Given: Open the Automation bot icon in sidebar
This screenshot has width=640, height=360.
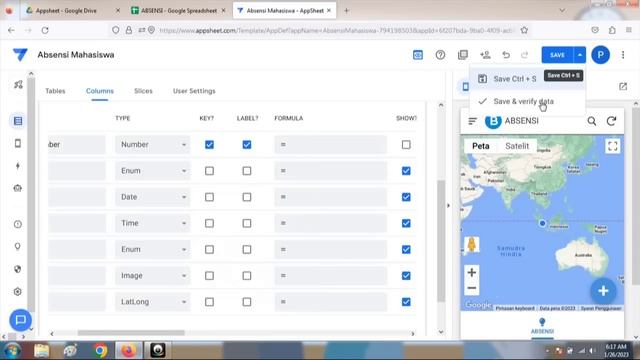Looking at the screenshot, I should coord(18,188).
